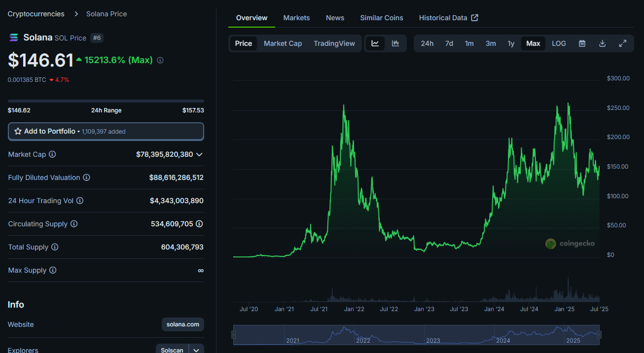Set chart range to 24h

pos(427,43)
